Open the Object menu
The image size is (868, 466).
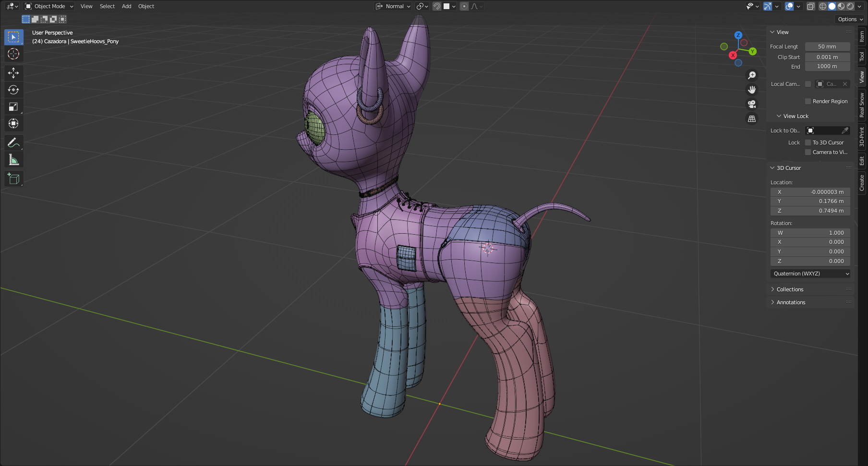(x=146, y=6)
